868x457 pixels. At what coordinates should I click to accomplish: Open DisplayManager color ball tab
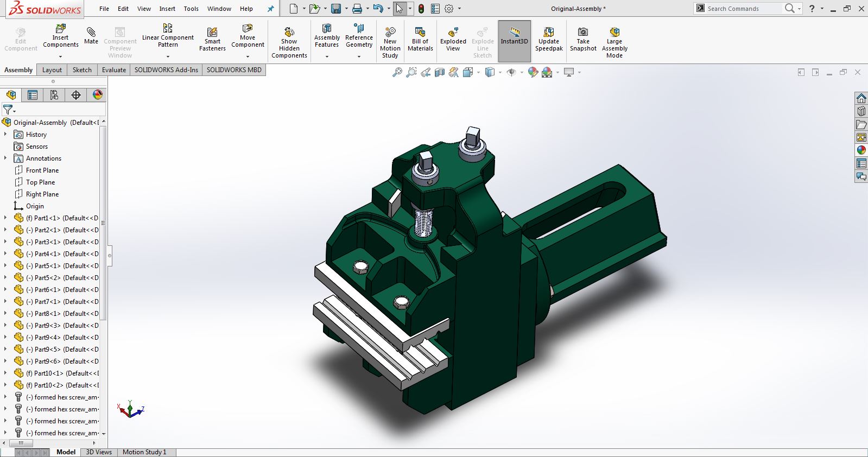pyautogui.click(x=98, y=95)
